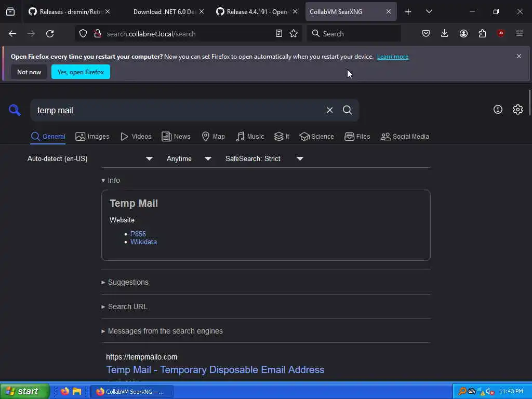The height and width of the screenshot is (399, 532).
Task: Click the Firefox Search box
Action: (354, 34)
